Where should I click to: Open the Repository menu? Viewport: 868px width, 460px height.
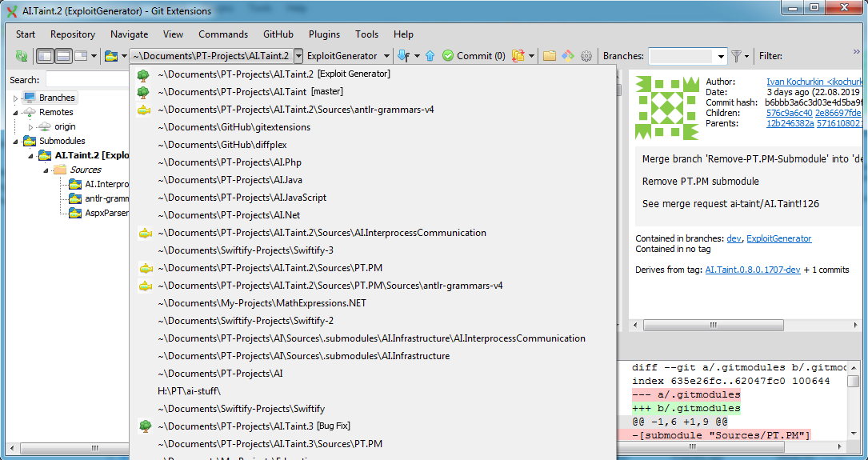tap(73, 34)
